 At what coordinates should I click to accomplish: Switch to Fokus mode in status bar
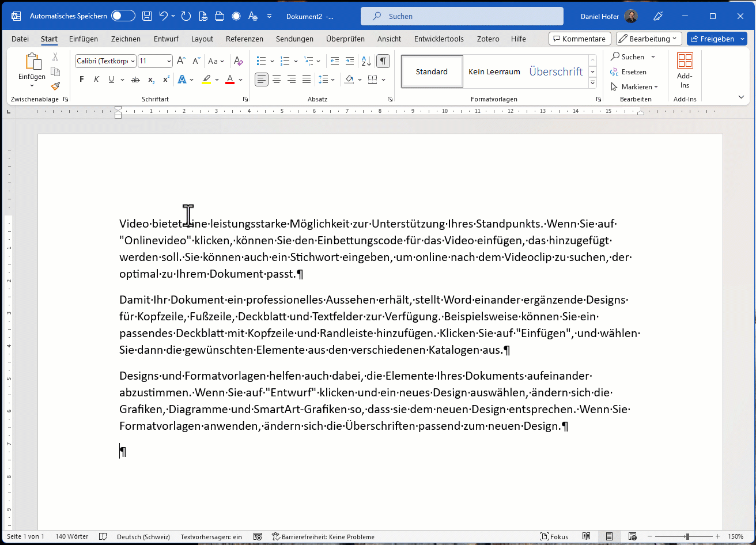click(554, 536)
